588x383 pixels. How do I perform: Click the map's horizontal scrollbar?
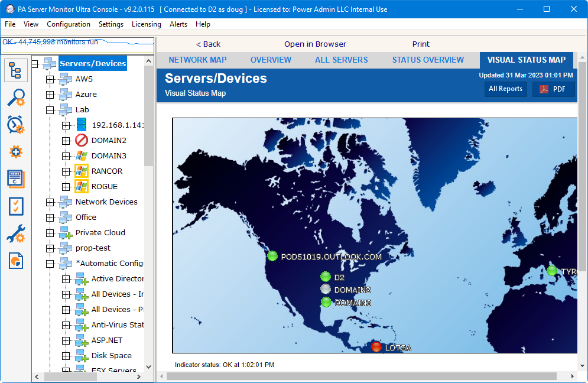coord(360,376)
